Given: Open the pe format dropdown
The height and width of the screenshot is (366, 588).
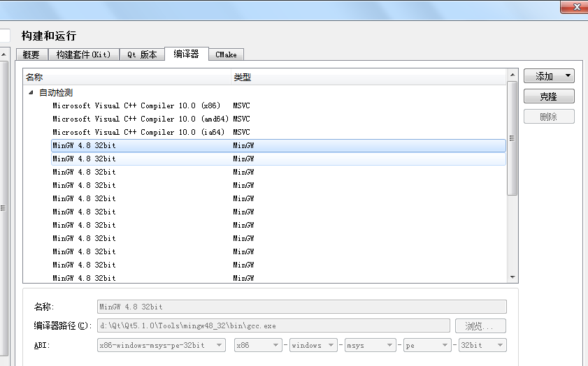Looking at the screenshot, I should pyautogui.click(x=426, y=345).
